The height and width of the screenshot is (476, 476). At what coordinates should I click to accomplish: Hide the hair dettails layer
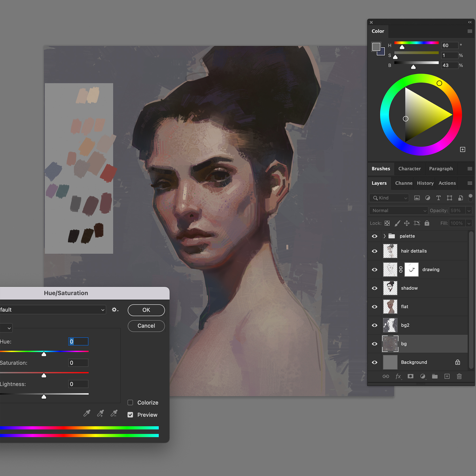(x=374, y=251)
